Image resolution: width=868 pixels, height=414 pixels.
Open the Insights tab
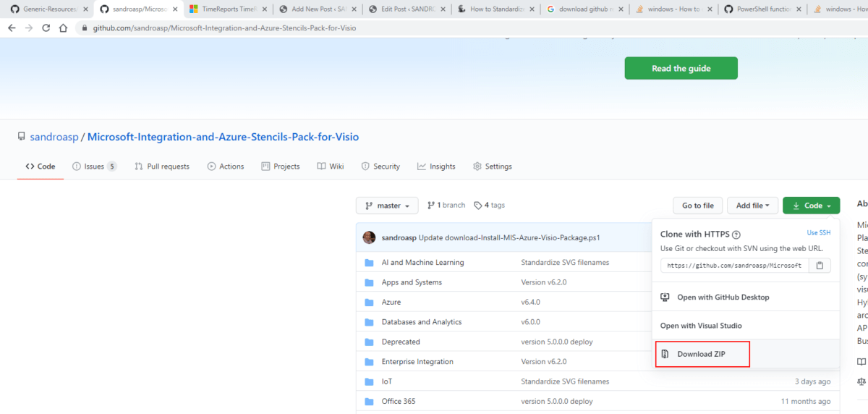pyautogui.click(x=436, y=166)
